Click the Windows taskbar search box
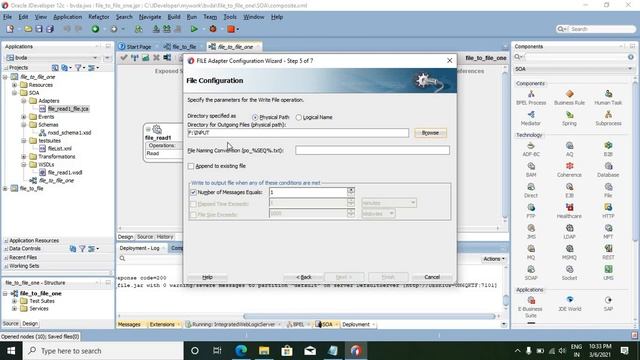Image resolution: width=640 pixels, height=360 pixels. pyautogui.click(x=103, y=351)
